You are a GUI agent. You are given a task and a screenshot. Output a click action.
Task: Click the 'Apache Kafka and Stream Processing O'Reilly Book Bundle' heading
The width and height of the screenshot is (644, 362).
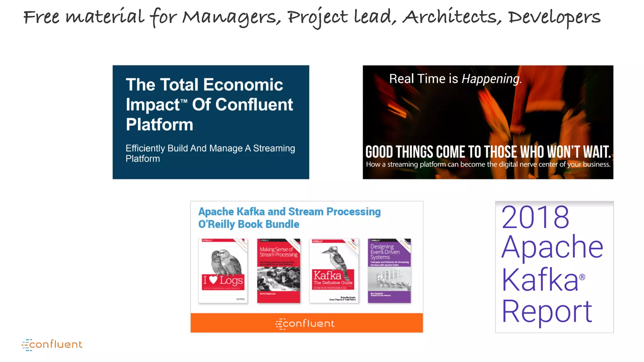point(289,218)
